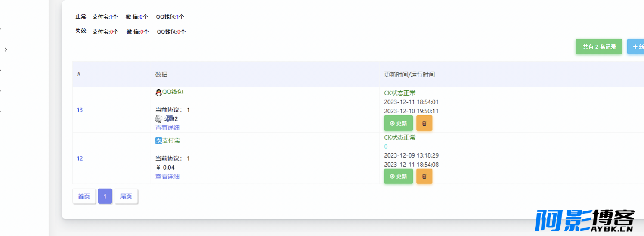Click the 更新时间/运行时间 column header
Viewport: 644px width, 236px height.
point(409,75)
